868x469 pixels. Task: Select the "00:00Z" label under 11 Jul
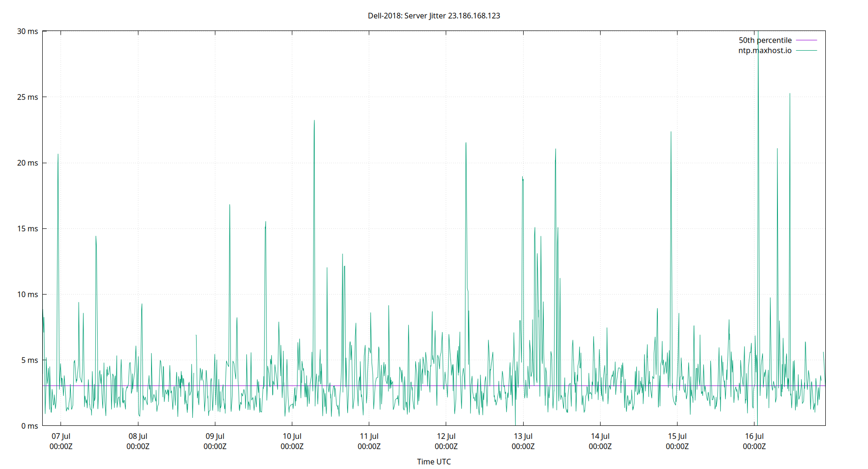[x=370, y=446]
